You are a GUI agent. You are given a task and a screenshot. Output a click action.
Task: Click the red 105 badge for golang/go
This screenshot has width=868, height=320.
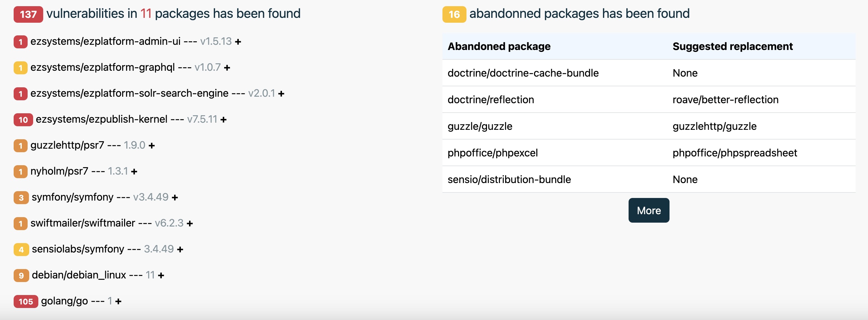coord(26,302)
